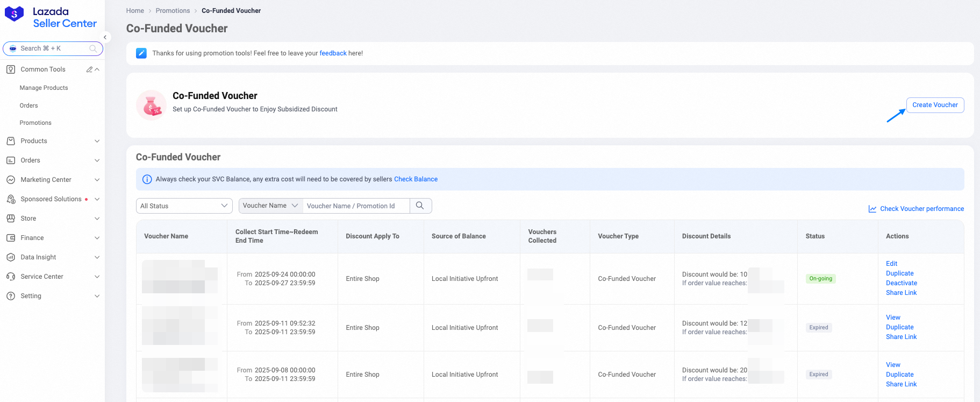Click the Setting help-circle icon
Viewport: 980px width, 402px height.
click(11, 296)
